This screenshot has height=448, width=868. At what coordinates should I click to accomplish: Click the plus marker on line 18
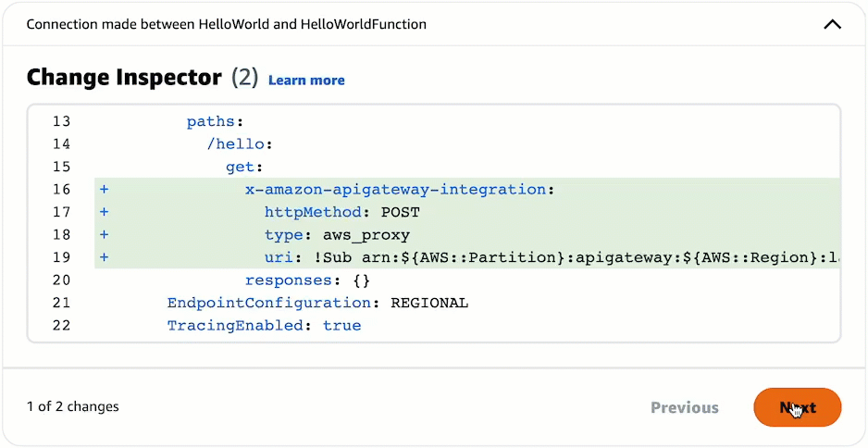(105, 235)
